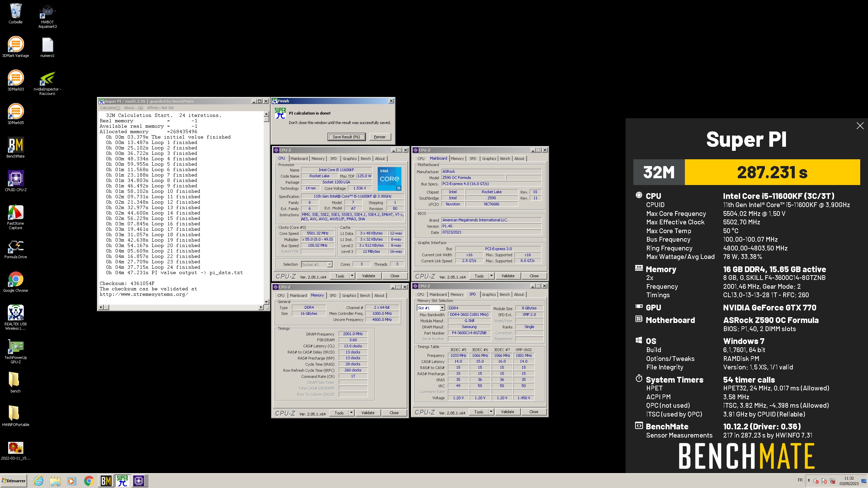Launch Google Chrome desktop icon
Viewport: 868px width, 488px height.
coord(16,282)
